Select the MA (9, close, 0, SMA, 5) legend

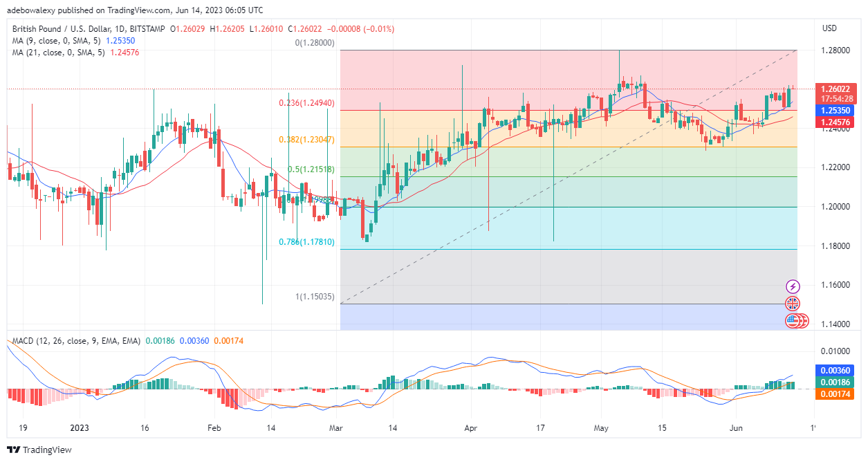point(57,41)
